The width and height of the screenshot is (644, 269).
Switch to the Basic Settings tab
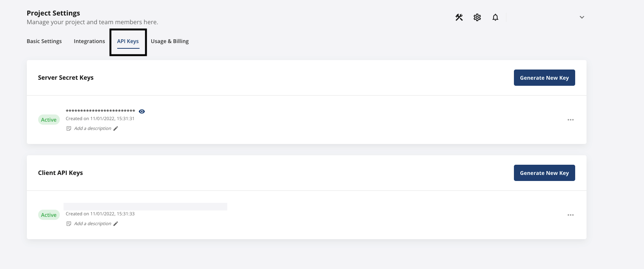44,41
